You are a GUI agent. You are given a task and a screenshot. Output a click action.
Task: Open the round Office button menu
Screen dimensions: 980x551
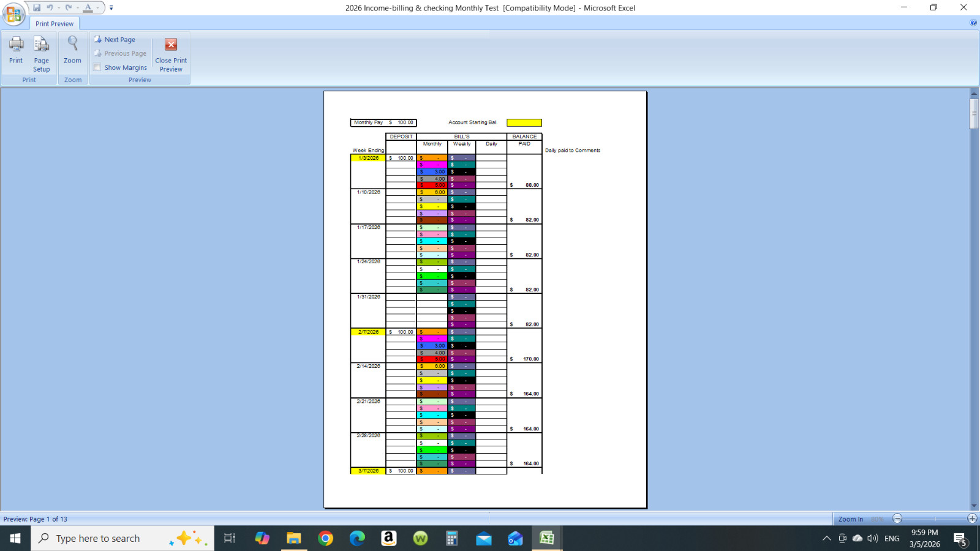click(13, 13)
